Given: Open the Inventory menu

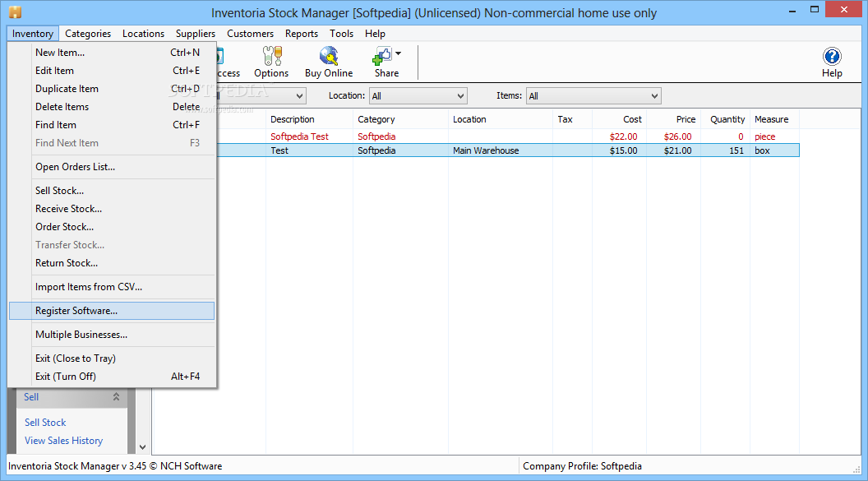Looking at the screenshot, I should point(33,34).
